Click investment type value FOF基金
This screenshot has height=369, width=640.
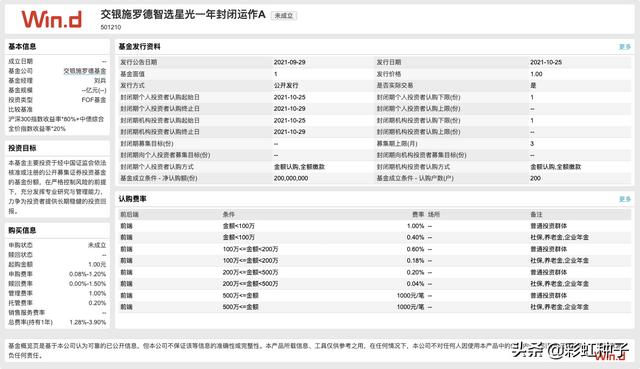coord(94,100)
